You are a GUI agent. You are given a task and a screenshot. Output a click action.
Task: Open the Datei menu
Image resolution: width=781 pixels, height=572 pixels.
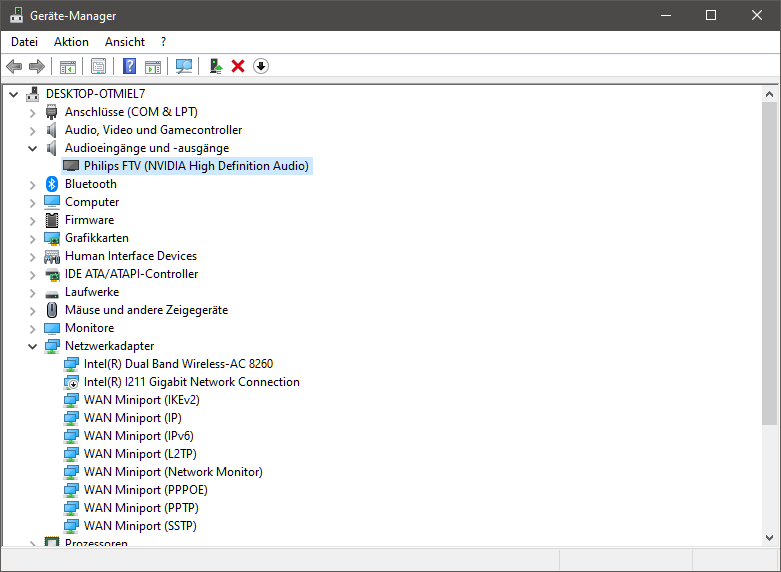[x=24, y=42]
